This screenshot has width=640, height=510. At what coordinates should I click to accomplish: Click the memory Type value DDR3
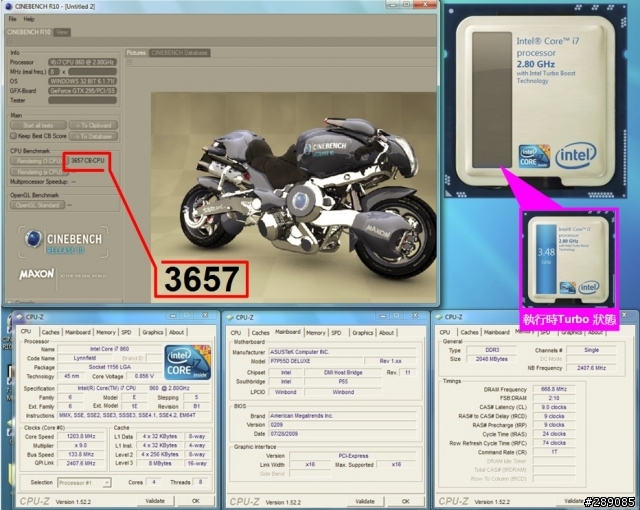491,350
